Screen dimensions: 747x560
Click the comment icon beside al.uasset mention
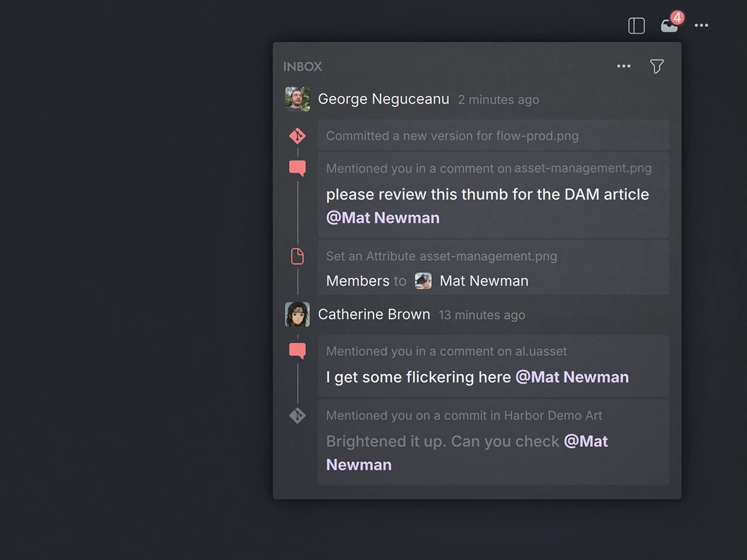298,351
